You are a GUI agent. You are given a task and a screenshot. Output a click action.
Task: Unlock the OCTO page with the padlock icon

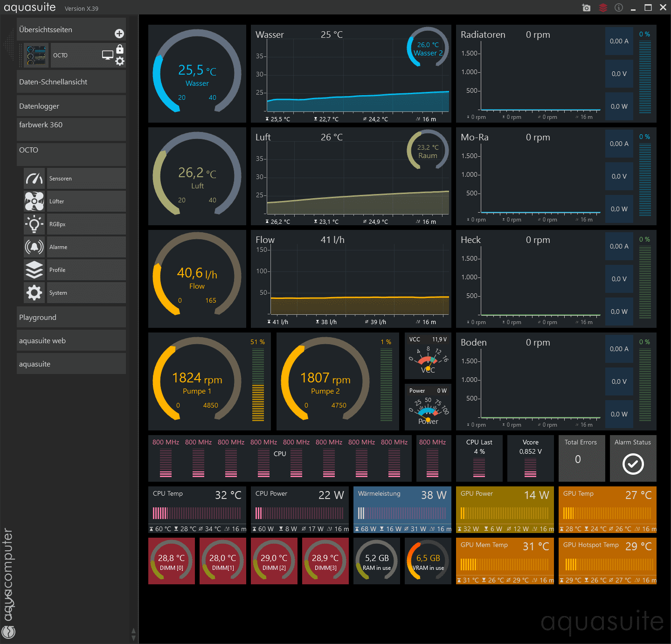click(120, 49)
